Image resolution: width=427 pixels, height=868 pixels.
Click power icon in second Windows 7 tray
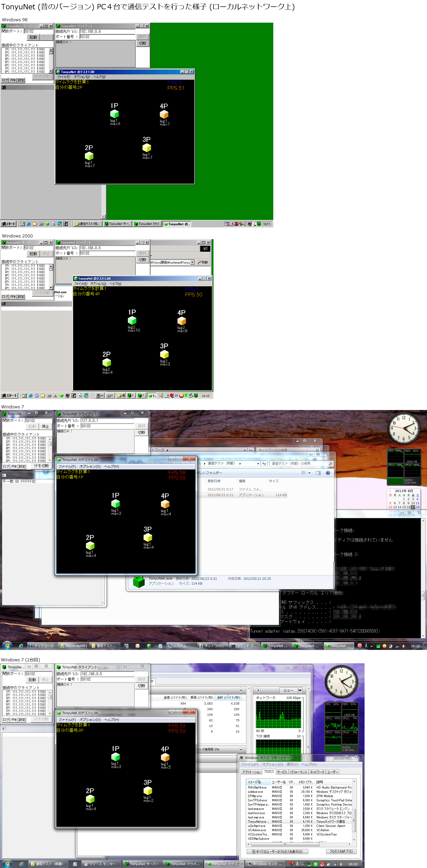[328, 864]
